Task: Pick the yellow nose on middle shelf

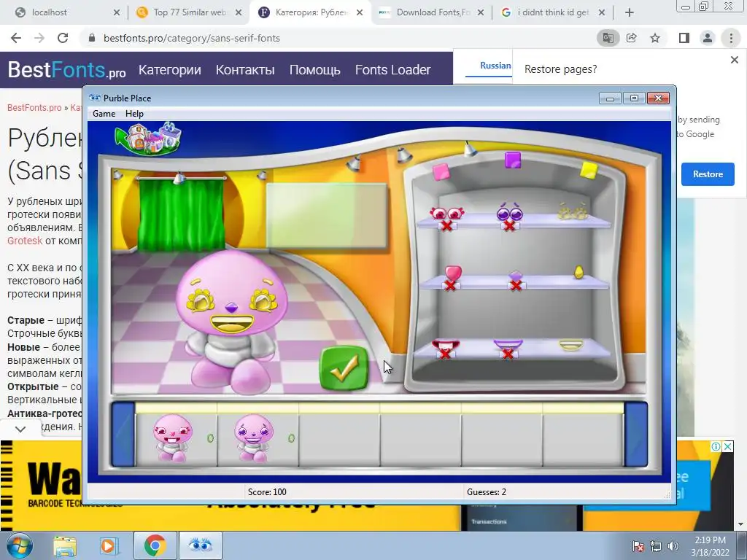Action: pyautogui.click(x=578, y=272)
